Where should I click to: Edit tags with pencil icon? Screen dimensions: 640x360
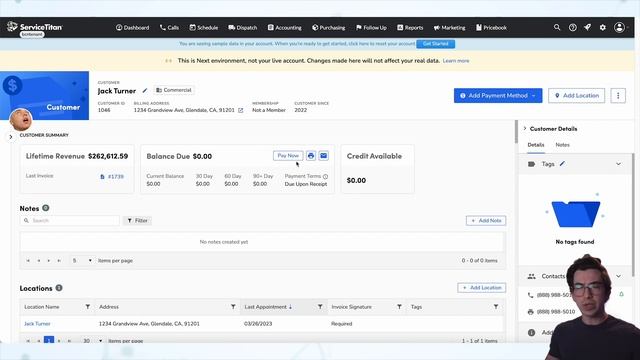tap(562, 164)
